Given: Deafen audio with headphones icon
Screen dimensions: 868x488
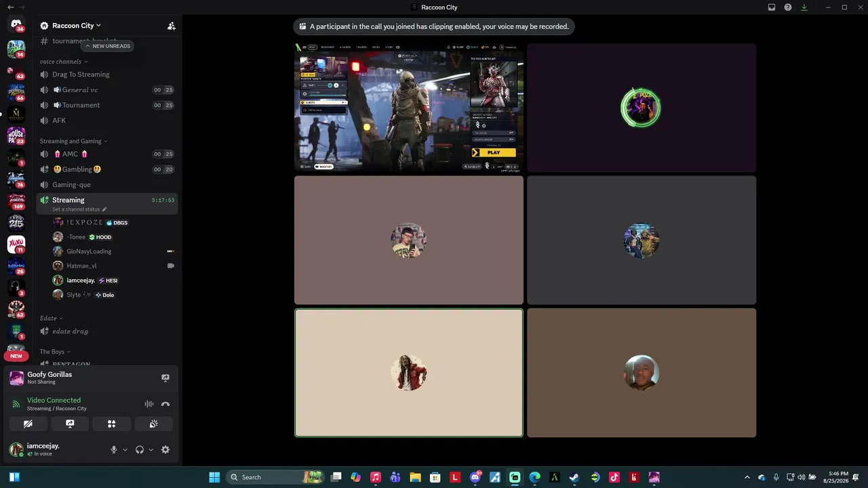Looking at the screenshot, I should tap(140, 449).
